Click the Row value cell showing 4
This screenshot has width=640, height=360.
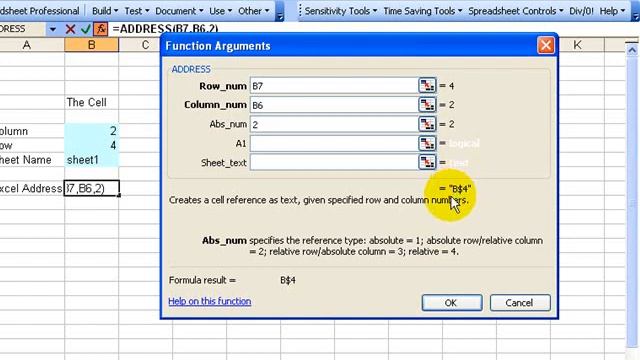[x=91, y=145]
